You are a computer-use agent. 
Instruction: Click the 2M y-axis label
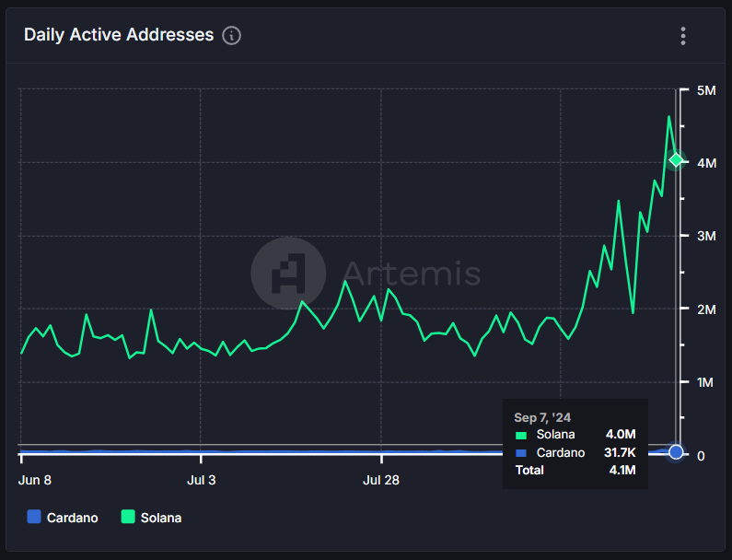coord(706,309)
